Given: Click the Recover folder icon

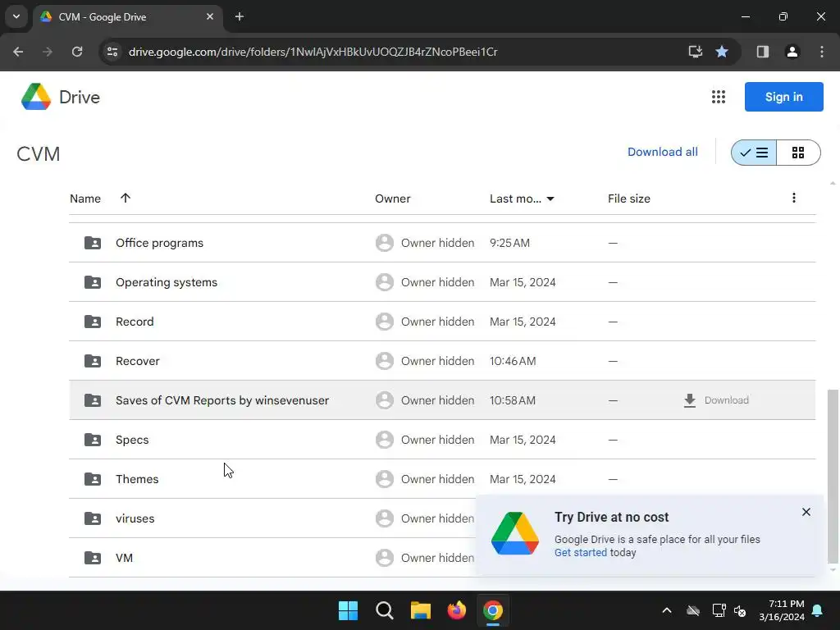Looking at the screenshot, I should (x=93, y=361).
